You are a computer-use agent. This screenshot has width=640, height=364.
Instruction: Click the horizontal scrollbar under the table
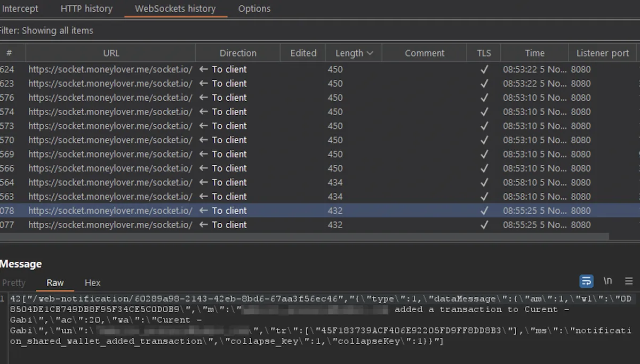(x=304, y=236)
